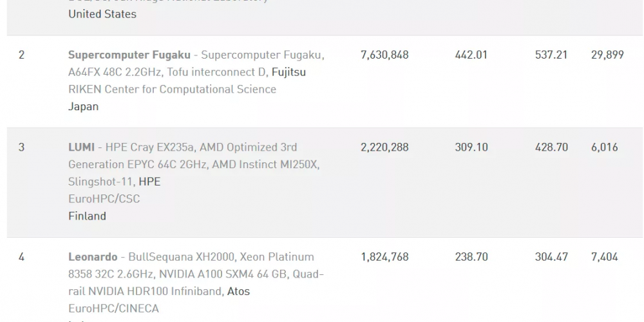Click rank number 3 in the list
Viewport: 644px width, 322px height.
point(21,147)
